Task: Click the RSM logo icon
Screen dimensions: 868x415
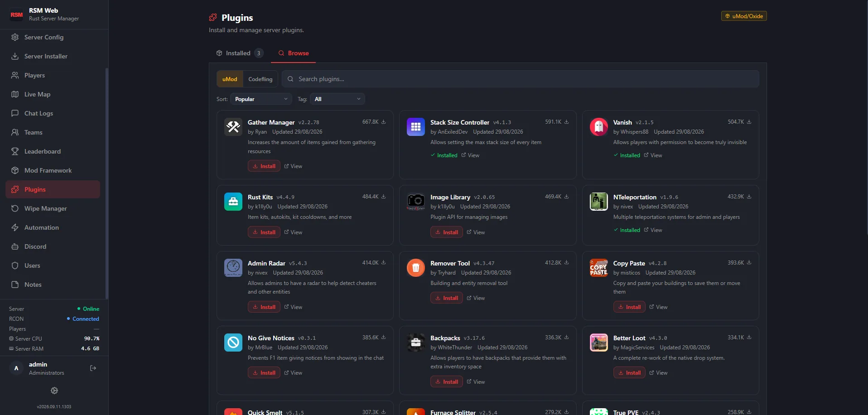Action: pyautogui.click(x=17, y=14)
